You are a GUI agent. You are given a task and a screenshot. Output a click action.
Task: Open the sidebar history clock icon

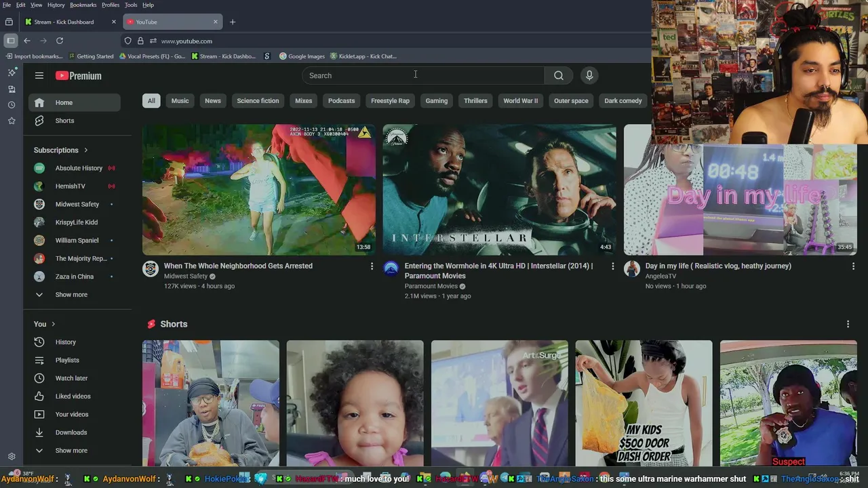pos(12,105)
